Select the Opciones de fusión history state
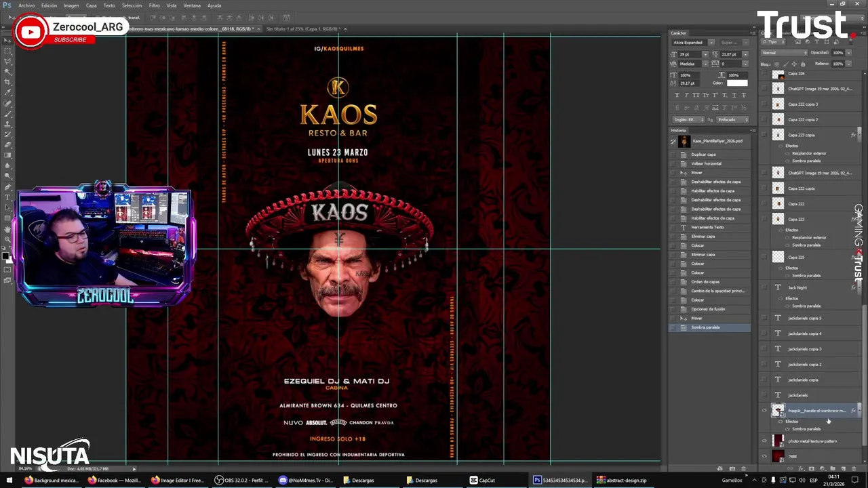The width and height of the screenshot is (868, 488). [709, 309]
